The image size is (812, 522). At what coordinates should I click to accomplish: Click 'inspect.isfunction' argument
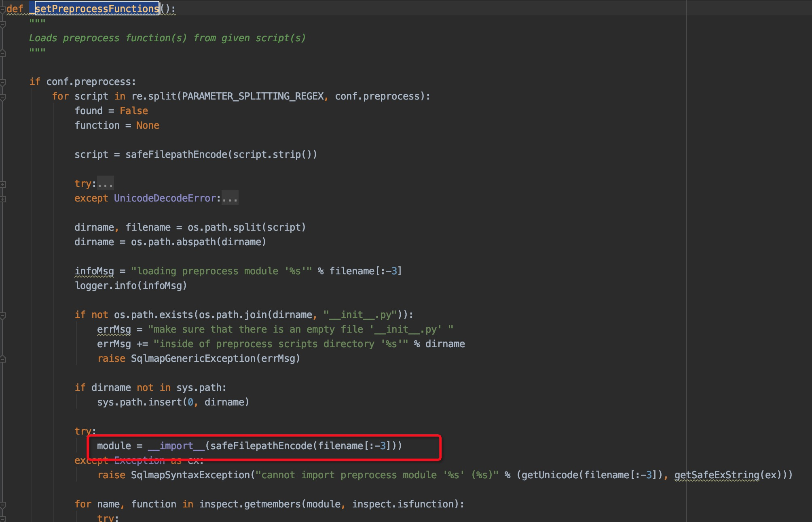click(x=403, y=504)
